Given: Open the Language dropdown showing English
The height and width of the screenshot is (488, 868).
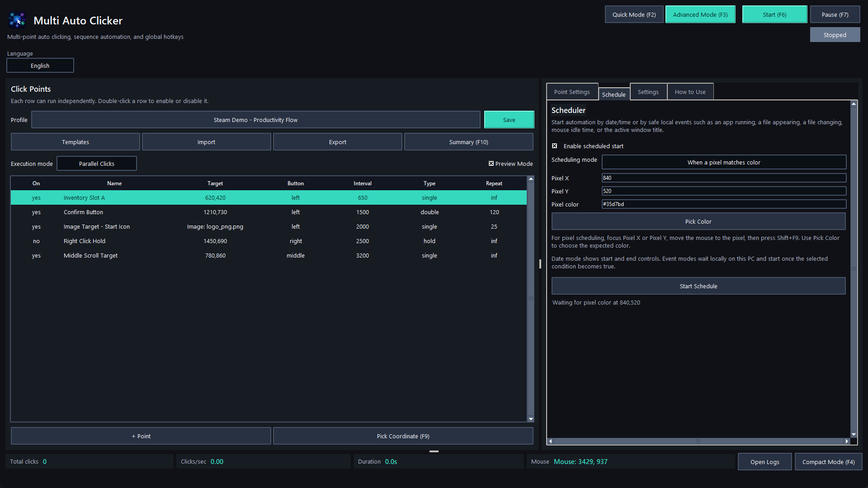Looking at the screenshot, I should 40,66.
